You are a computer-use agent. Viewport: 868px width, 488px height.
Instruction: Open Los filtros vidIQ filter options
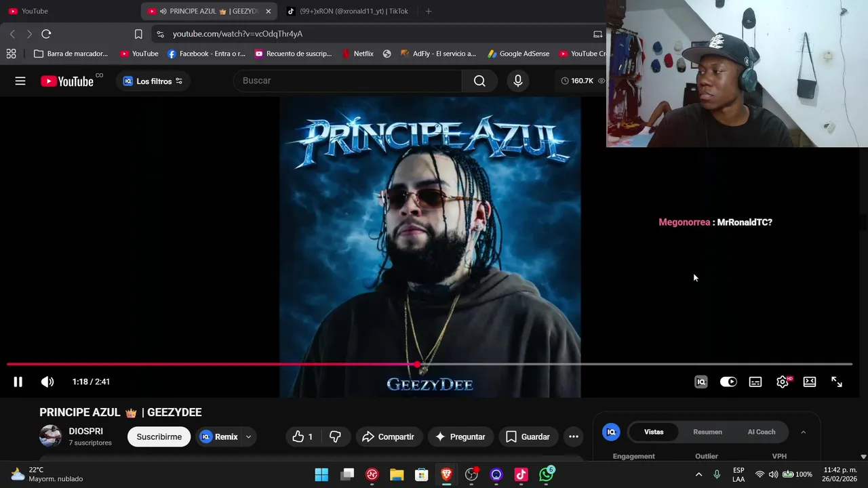153,81
